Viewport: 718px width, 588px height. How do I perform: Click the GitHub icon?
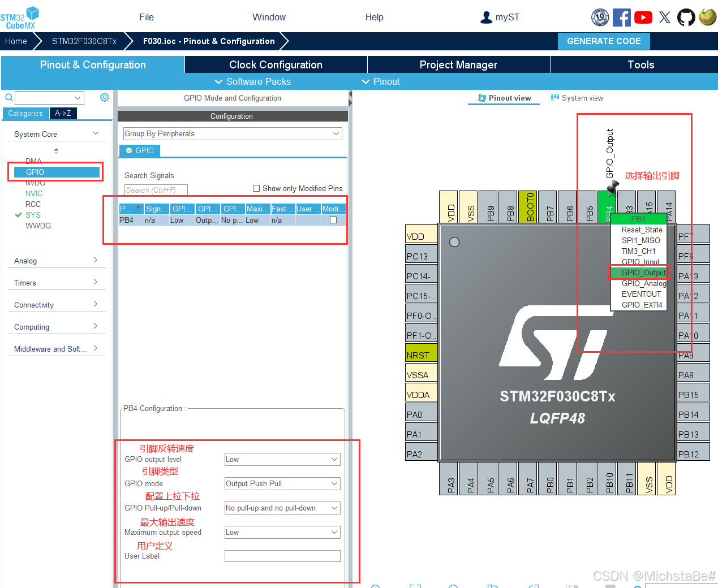click(x=686, y=17)
